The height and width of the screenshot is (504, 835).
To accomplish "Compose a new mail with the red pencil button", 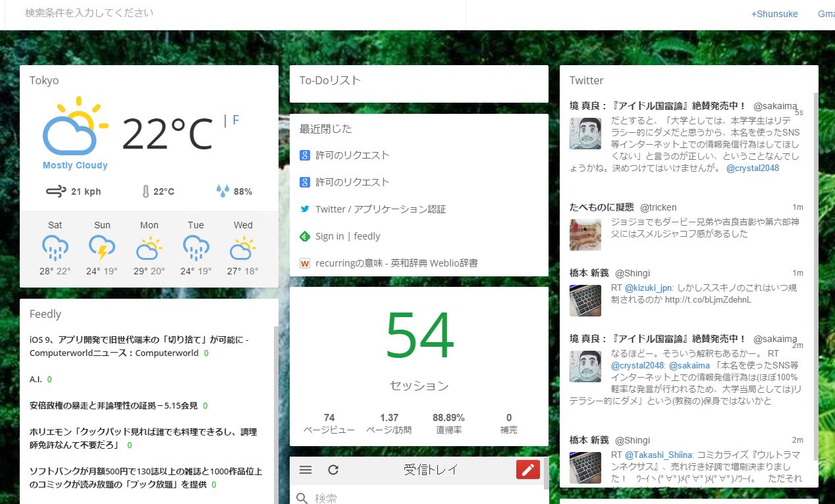I will pyautogui.click(x=528, y=469).
